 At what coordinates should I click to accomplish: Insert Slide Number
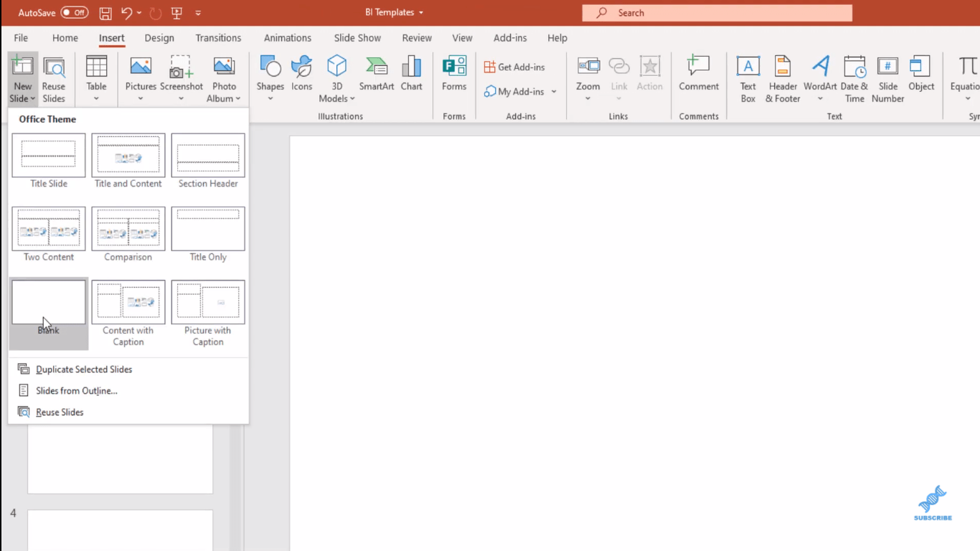tap(887, 80)
